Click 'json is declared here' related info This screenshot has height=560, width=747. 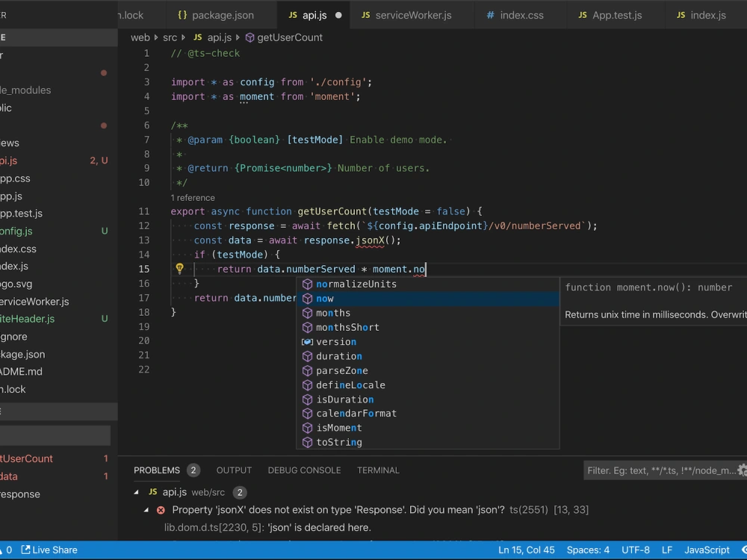pyautogui.click(x=267, y=528)
